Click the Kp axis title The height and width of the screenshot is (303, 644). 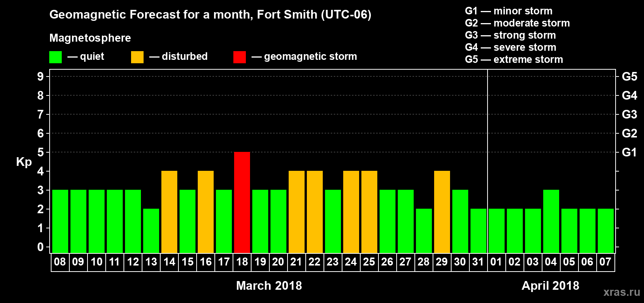[24, 162]
